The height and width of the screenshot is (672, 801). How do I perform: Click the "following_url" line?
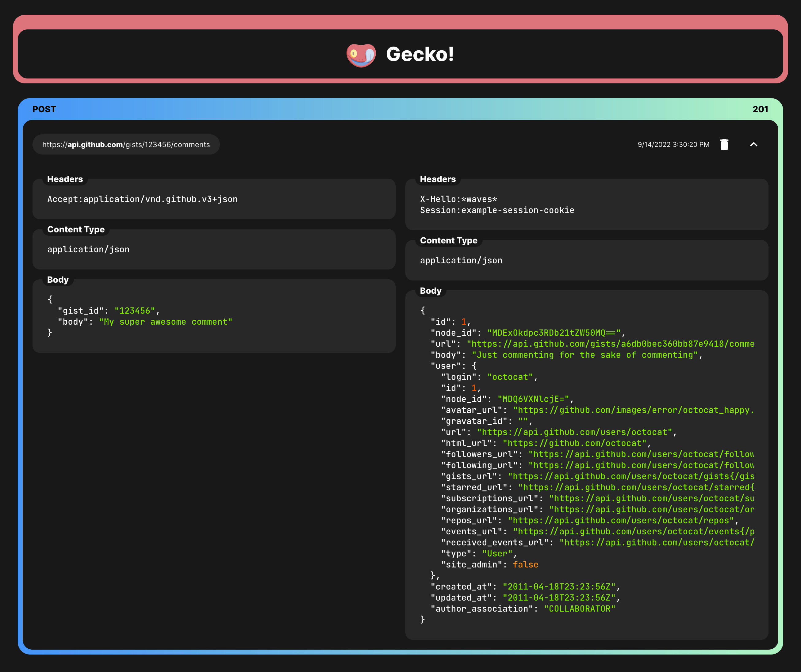coord(597,465)
